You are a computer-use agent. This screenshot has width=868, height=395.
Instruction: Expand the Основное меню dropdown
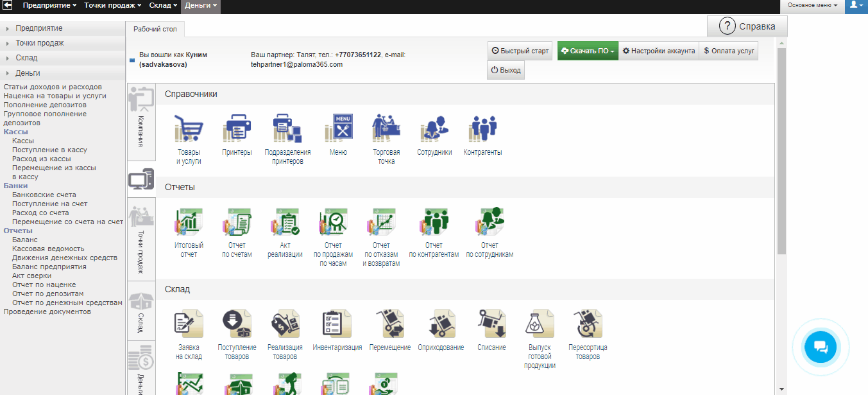click(812, 5)
